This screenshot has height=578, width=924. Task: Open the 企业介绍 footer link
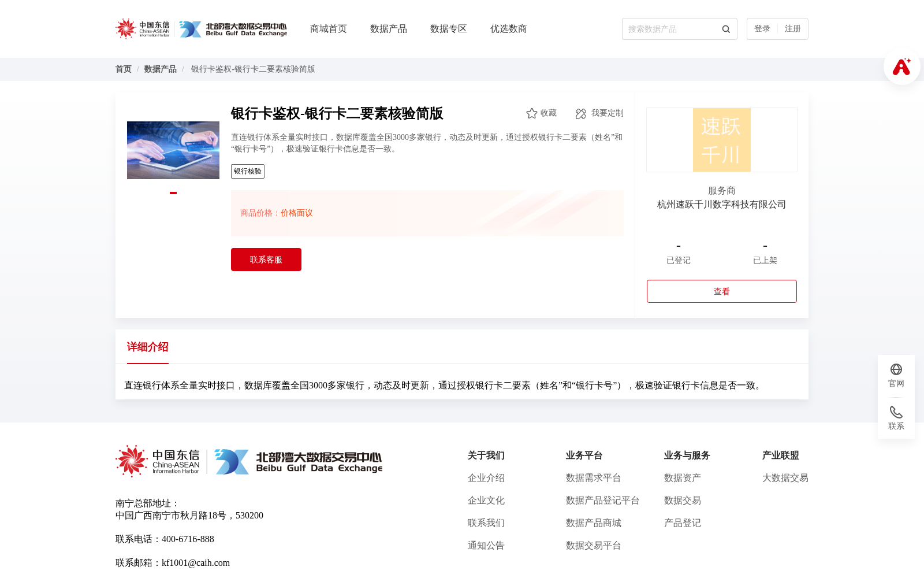[x=486, y=478]
